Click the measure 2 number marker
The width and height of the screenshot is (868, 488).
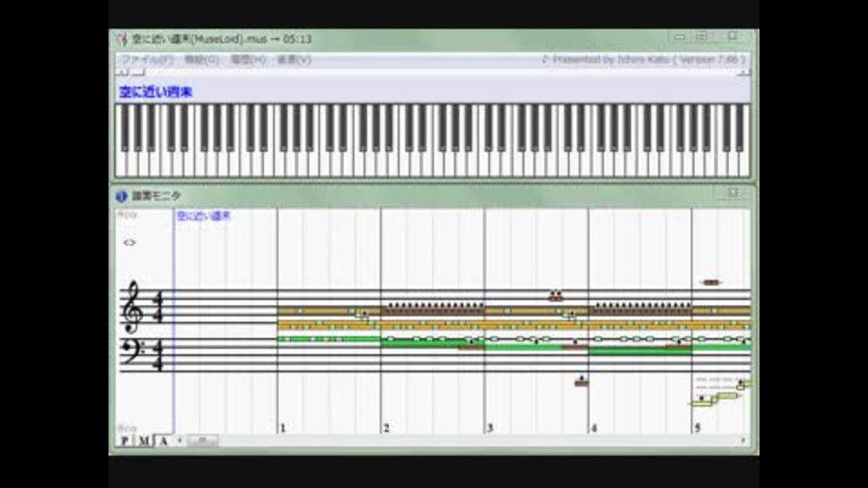click(x=386, y=427)
